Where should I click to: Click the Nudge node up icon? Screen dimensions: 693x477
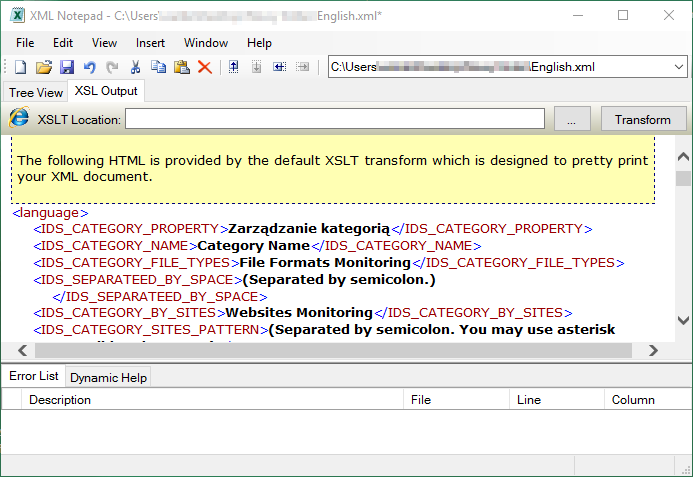click(234, 67)
